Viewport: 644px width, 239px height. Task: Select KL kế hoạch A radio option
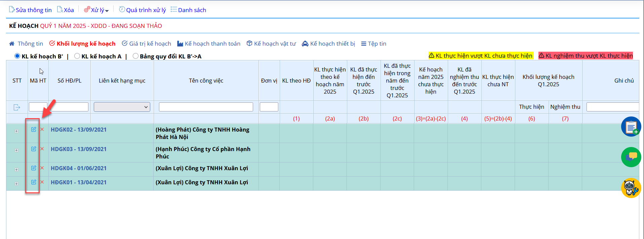pos(77,56)
